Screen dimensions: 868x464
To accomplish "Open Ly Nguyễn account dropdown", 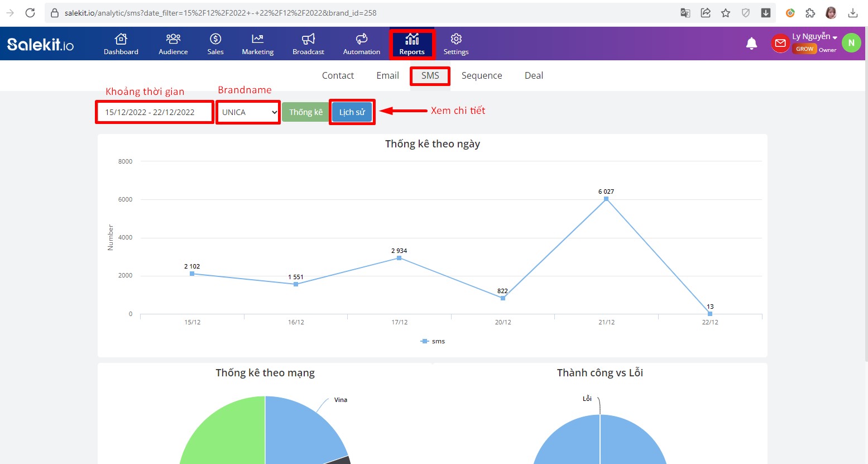I will point(814,37).
